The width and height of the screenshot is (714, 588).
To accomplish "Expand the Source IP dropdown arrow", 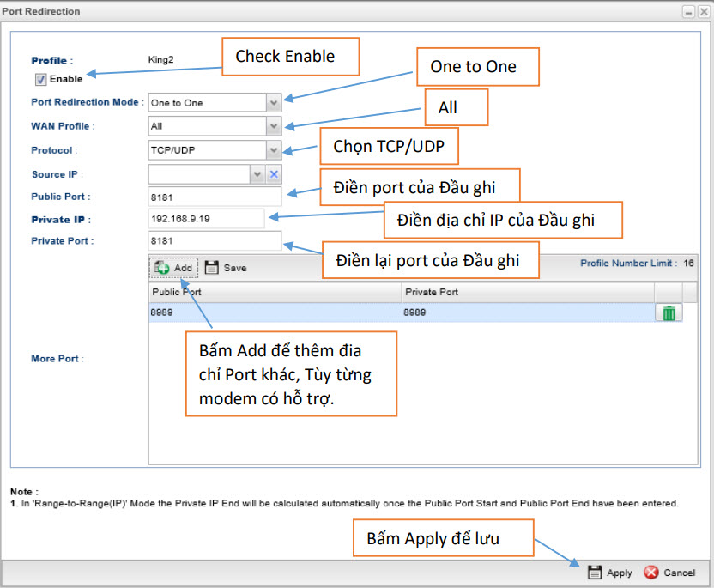I will point(257,174).
